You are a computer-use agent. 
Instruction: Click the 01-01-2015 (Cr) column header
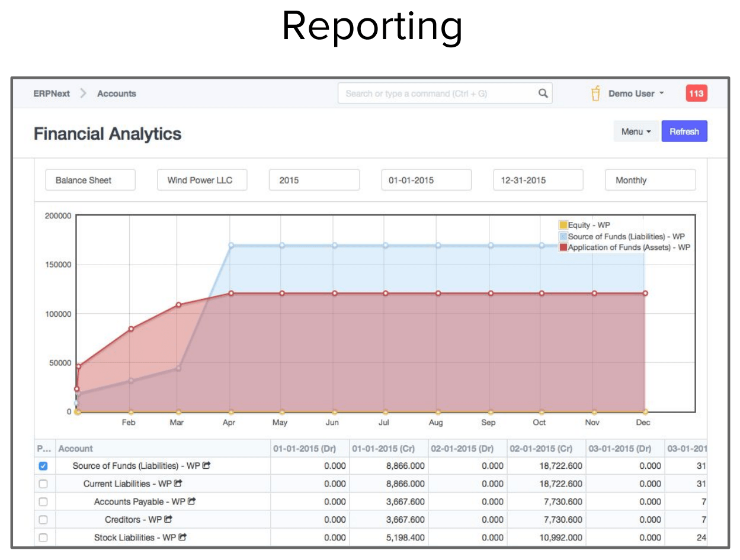point(389,449)
